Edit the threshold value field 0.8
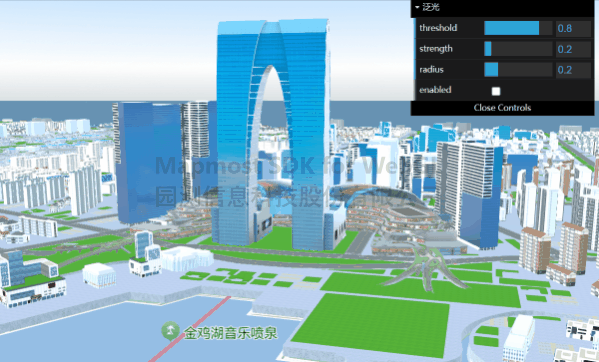The height and width of the screenshot is (362, 599). [x=573, y=28]
